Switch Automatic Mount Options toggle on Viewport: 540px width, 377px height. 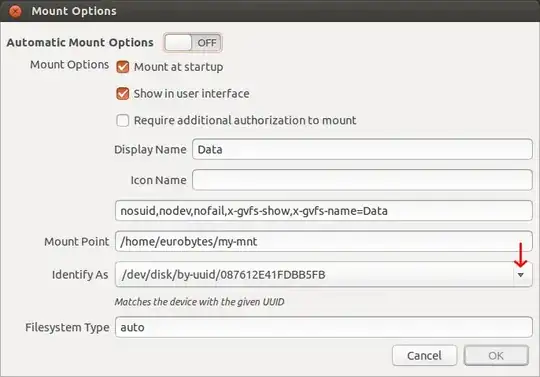(193, 43)
